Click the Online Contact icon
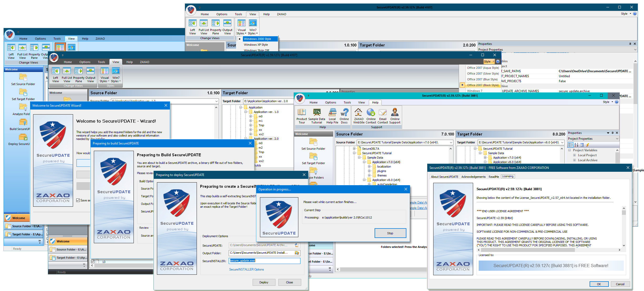This screenshot has height=291, width=644. 371,116
